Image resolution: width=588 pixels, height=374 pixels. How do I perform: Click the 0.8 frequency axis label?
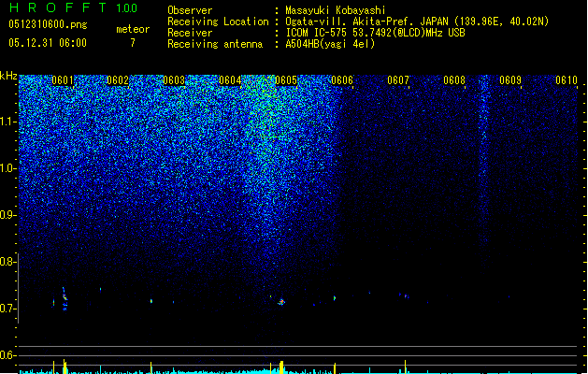7,262
